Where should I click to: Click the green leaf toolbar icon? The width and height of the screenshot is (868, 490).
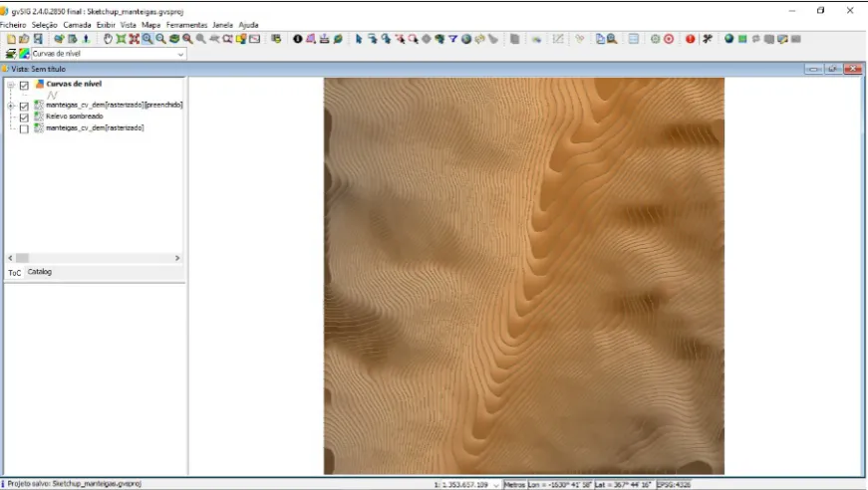click(338, 39)
